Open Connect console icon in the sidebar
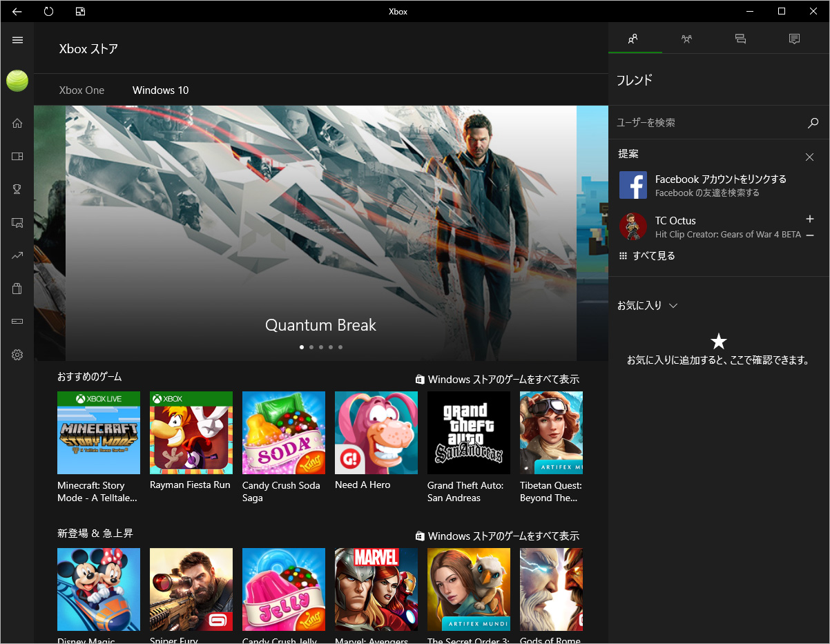Viewport: 830px width, 644px height. (17, 322)
